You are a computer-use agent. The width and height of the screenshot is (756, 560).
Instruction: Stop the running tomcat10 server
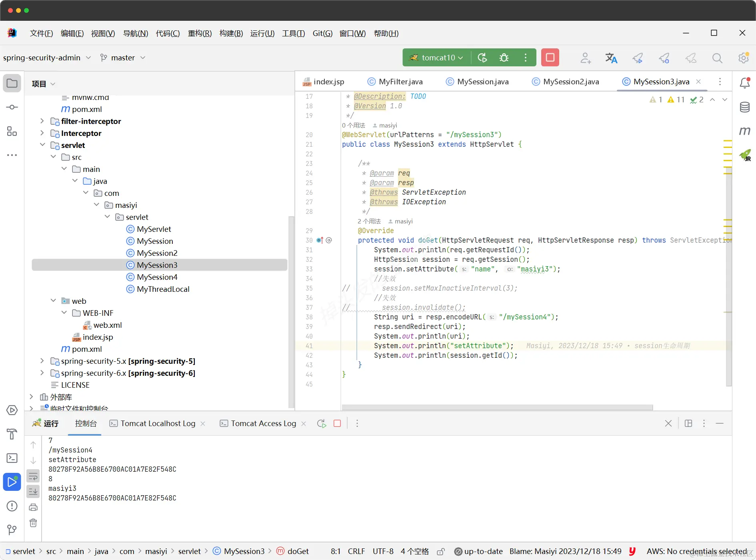(x=550, y=58)
